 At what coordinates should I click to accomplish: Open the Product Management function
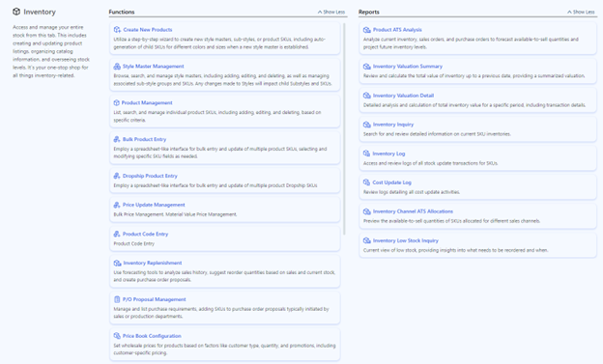click(147, 102)
